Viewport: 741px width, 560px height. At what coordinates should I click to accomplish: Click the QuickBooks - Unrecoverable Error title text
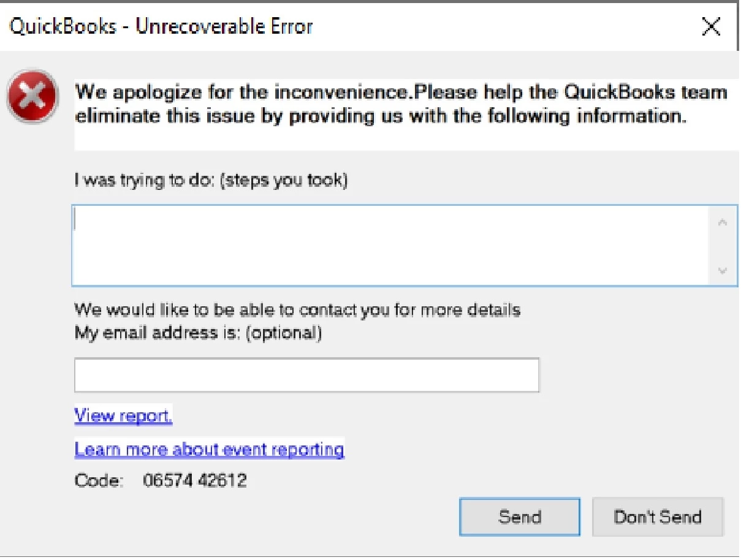tap(162, 26)
